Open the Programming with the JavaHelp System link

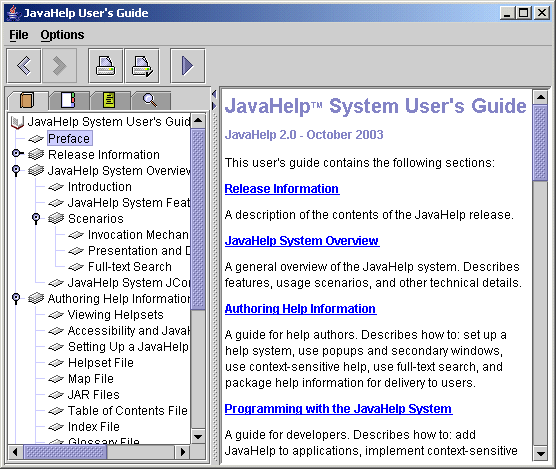338,409
